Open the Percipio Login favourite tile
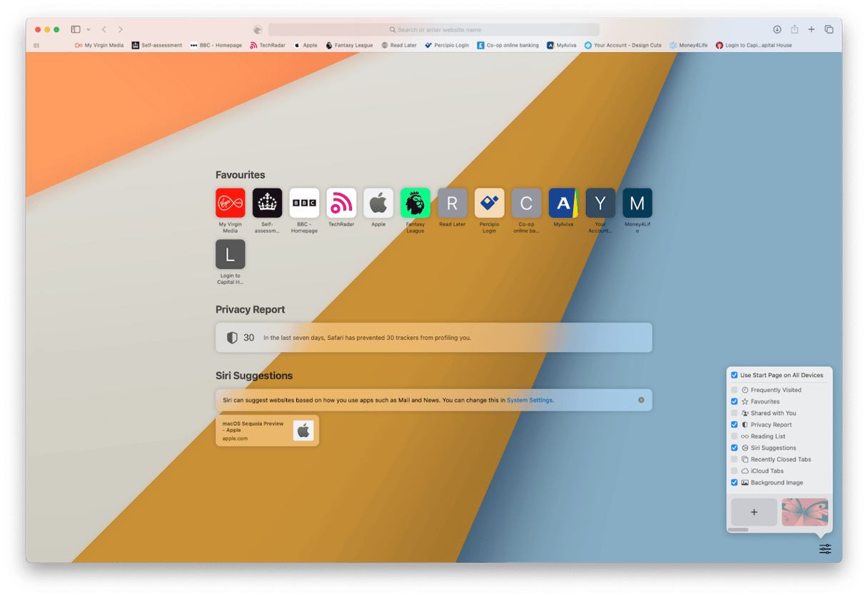The image size is (868, 597). [490, 203]
